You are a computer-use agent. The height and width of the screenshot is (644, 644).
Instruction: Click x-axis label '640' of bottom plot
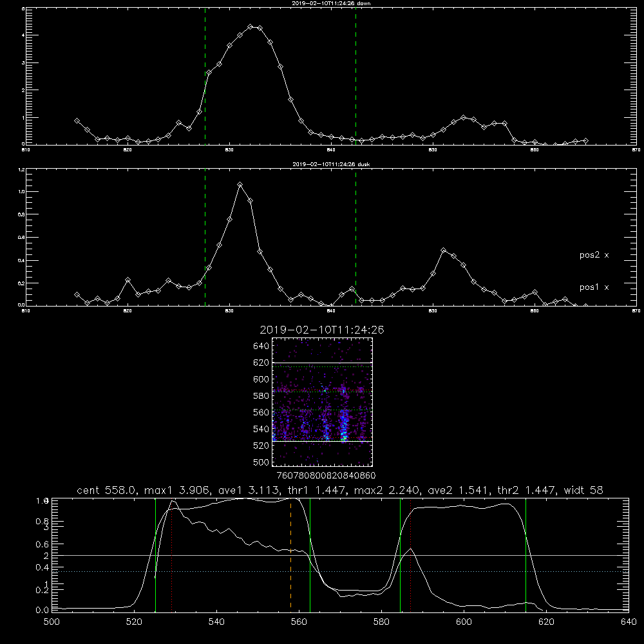tap(629, 622)
